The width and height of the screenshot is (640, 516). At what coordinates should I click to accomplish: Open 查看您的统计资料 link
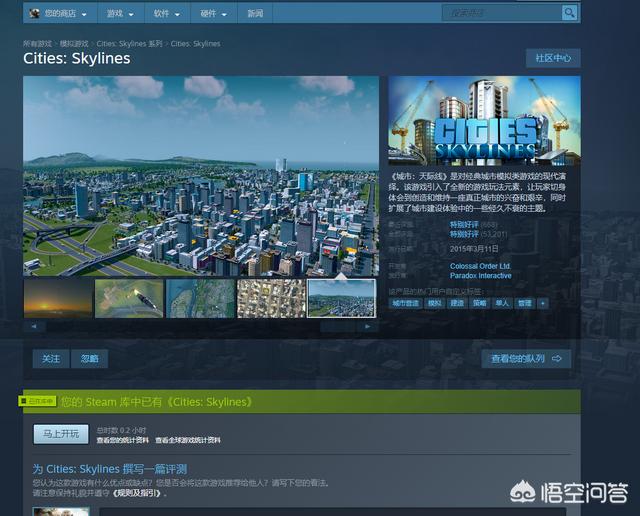[122, 440]
